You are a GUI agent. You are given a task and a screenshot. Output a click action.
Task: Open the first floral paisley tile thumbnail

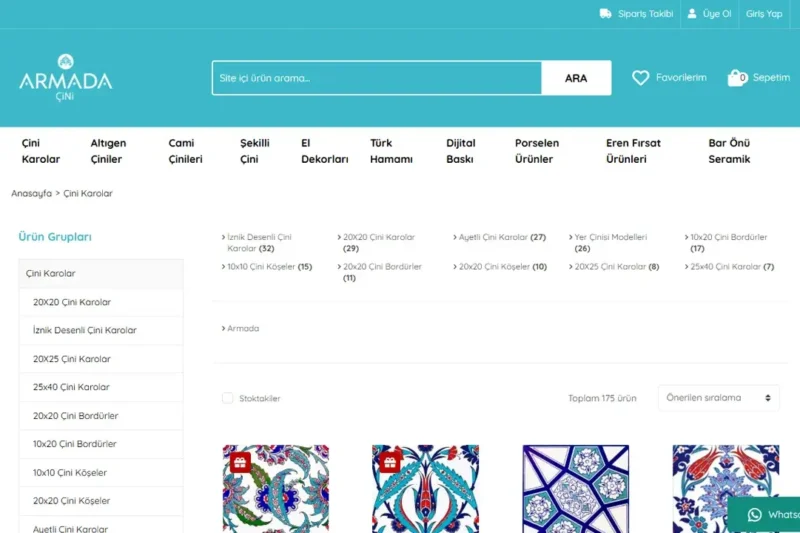(276, 489)
